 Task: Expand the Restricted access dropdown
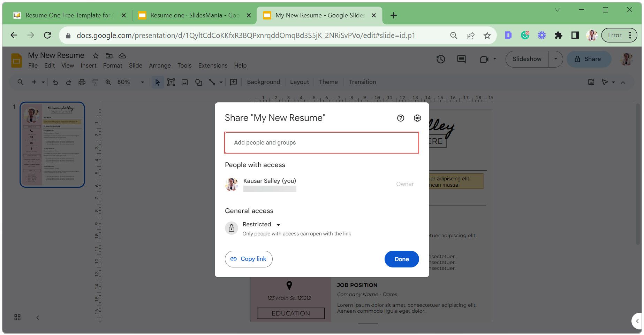tap(278, 225)
